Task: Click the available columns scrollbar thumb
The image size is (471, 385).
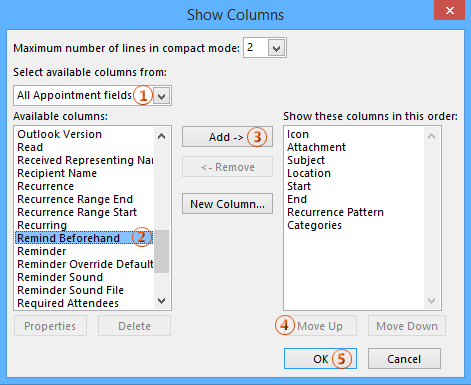Action: coord(162,251)
